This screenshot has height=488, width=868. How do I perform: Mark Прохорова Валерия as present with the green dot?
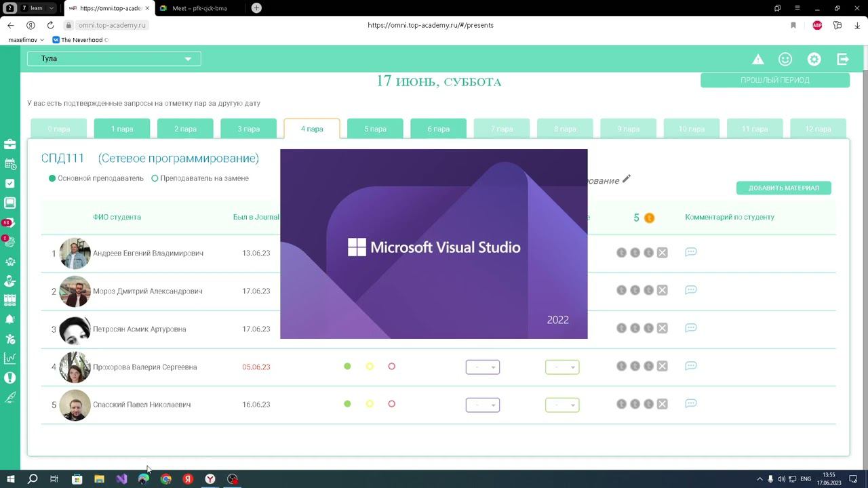click(x=347, y=367)
